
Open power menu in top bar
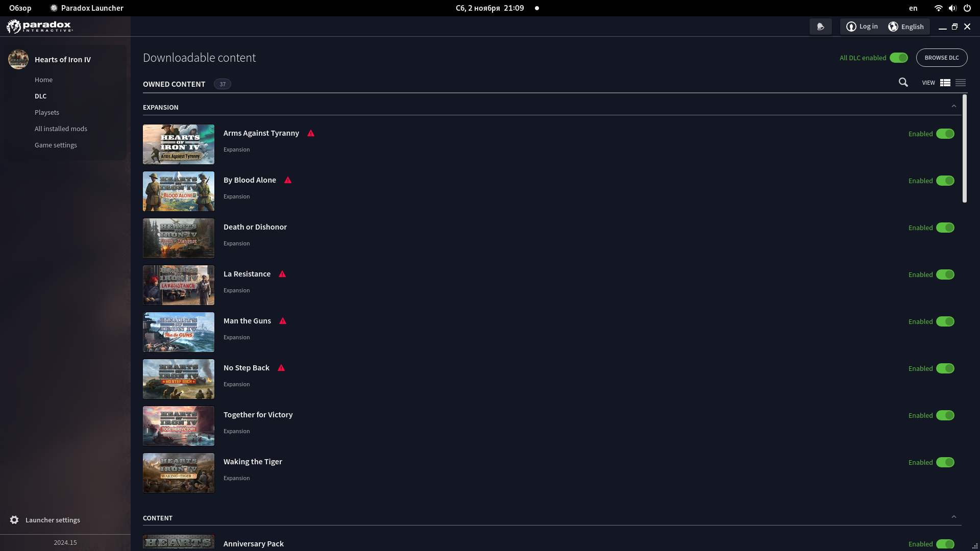pyautogui.click(x=967, y=8)
